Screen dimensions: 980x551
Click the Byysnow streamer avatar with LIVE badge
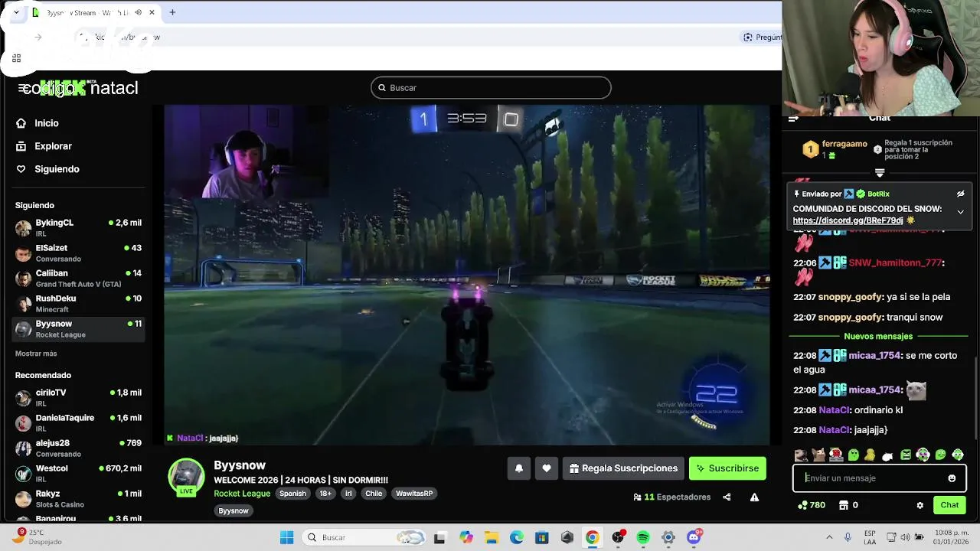click(186, 477)
